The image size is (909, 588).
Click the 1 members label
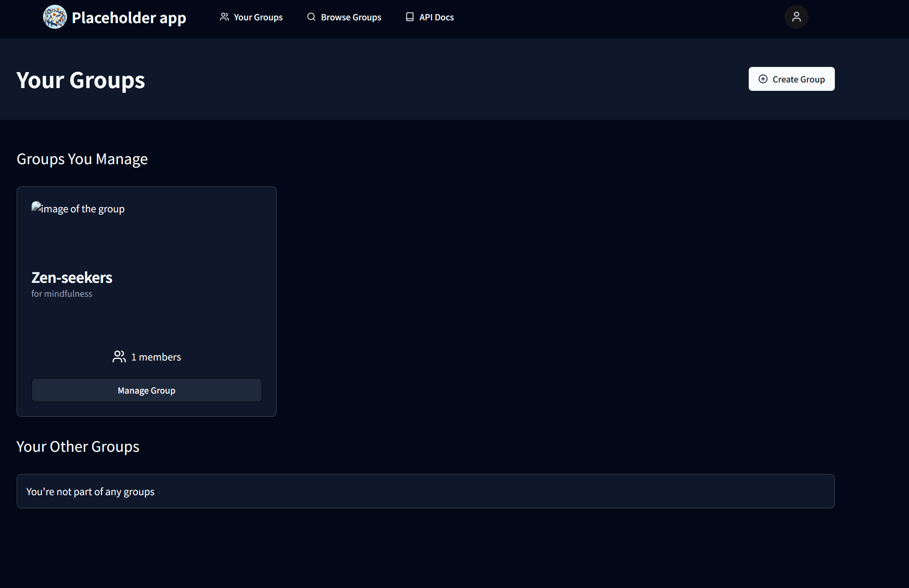[x=156, y=357]
